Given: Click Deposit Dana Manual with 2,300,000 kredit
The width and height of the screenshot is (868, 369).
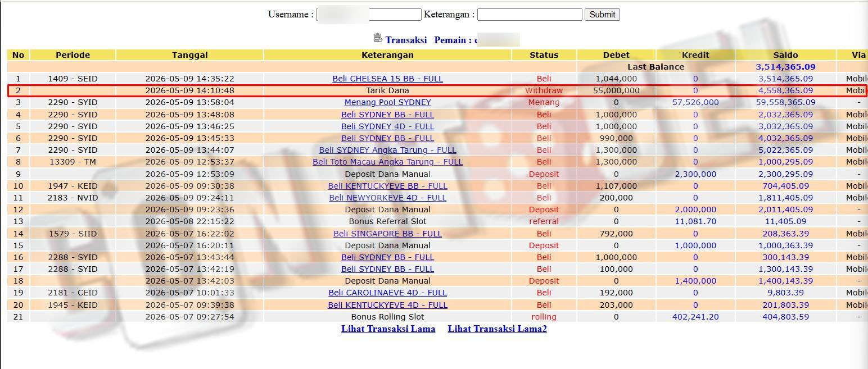Looking at the screenshot, I should point(387,174).
